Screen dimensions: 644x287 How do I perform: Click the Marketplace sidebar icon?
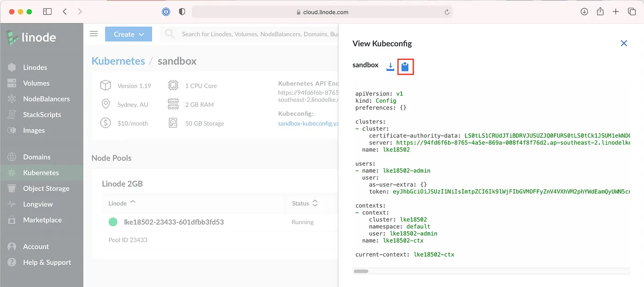pos(12,220)
